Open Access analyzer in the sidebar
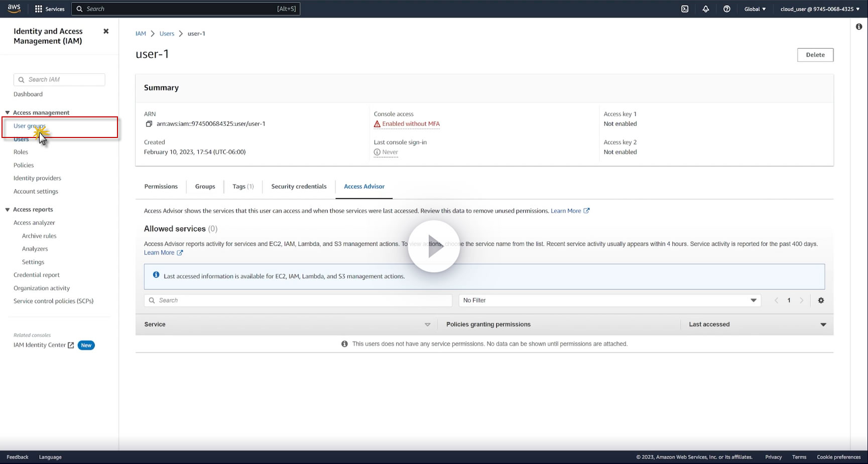This screenshot has width=868, height=464. point(34,223)
